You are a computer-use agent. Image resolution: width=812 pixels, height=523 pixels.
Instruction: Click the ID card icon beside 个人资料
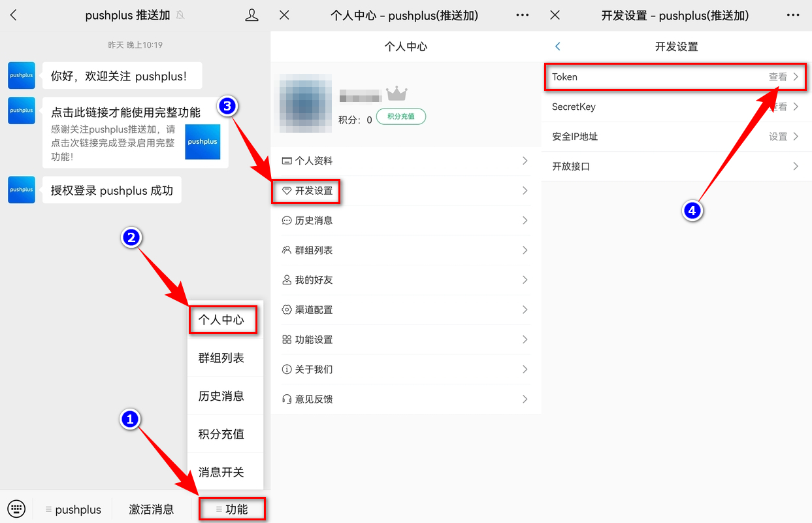[287, 161]
